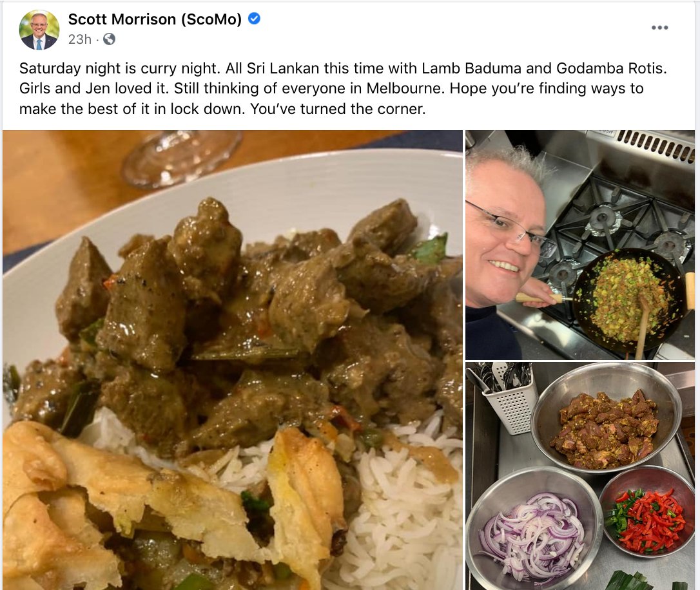Open the selfie photo at the stove
This screenshot has height=590, width=700.
point(580,245)
